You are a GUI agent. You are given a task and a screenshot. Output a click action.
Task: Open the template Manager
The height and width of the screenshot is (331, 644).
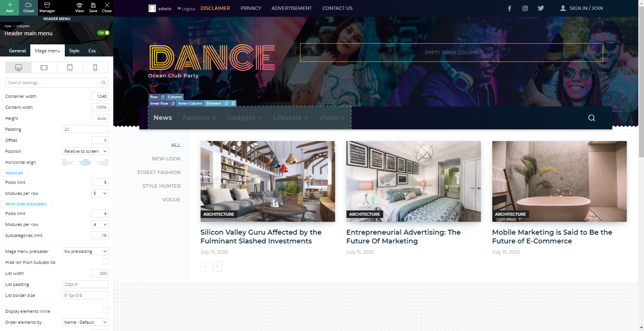(47, 8)
